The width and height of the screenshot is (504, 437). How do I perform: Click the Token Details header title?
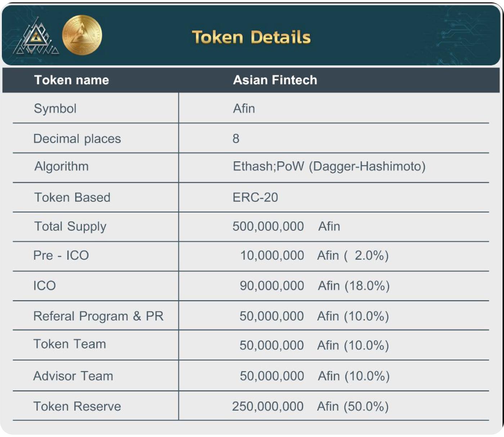251,37
